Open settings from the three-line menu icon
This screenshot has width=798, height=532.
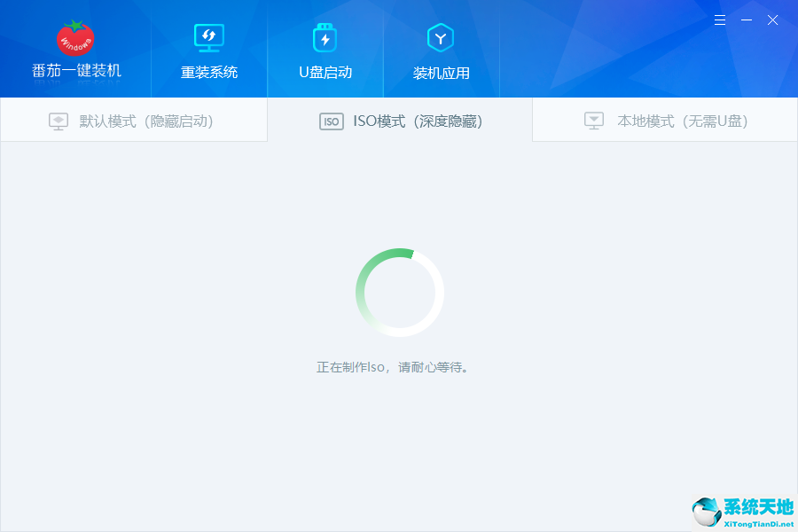coord(720,20)
